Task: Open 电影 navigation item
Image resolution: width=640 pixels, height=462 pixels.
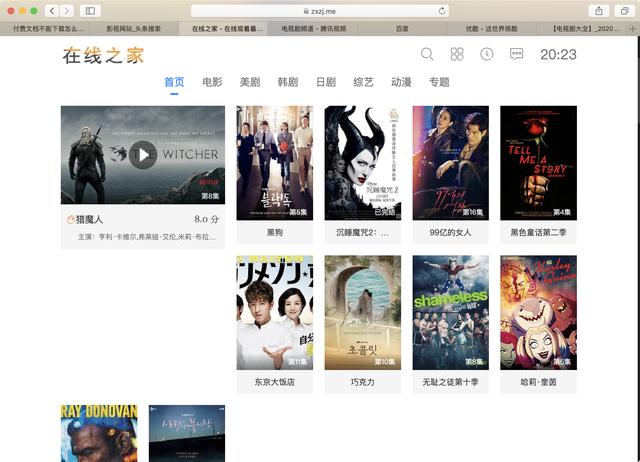Action: tap(212, 82)
